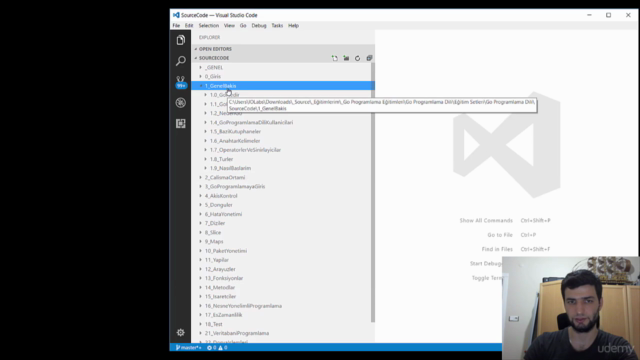Image resolution: width=640 pixels, height=360 pixels.
Task: Select the 16_NesneYonelimliProgramlama folder
Action: pos(283,306)
